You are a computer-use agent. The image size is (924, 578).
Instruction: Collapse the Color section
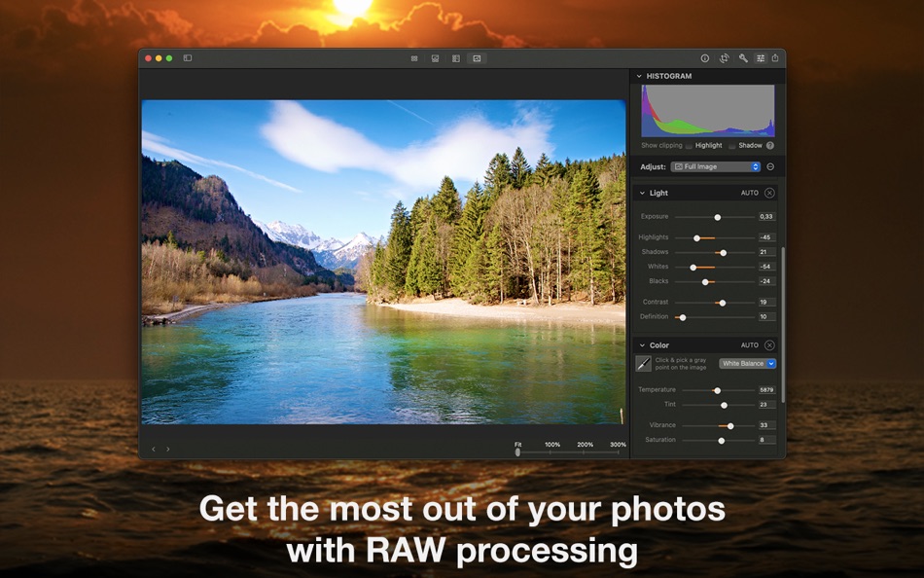(640, 344)
